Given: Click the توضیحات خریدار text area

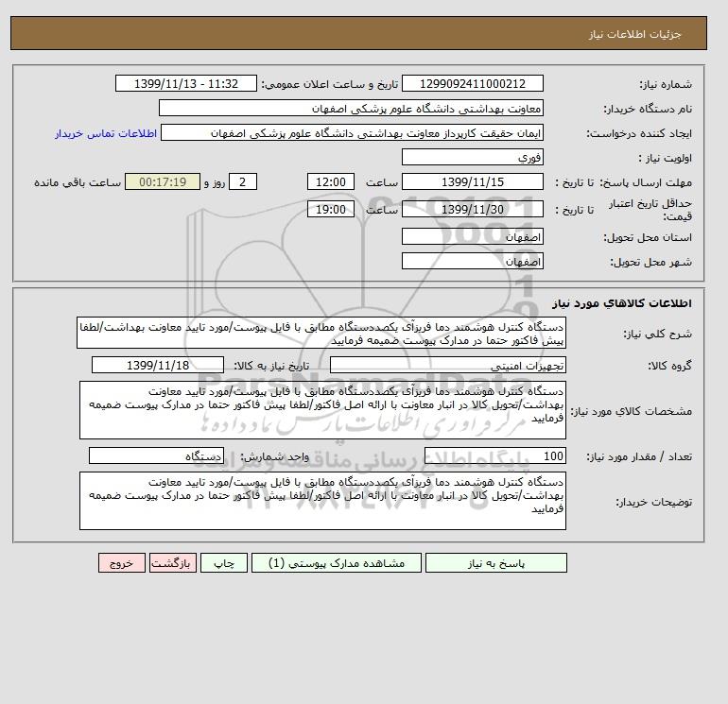Looking at the screenshot, I should click(x=322, y=501).
